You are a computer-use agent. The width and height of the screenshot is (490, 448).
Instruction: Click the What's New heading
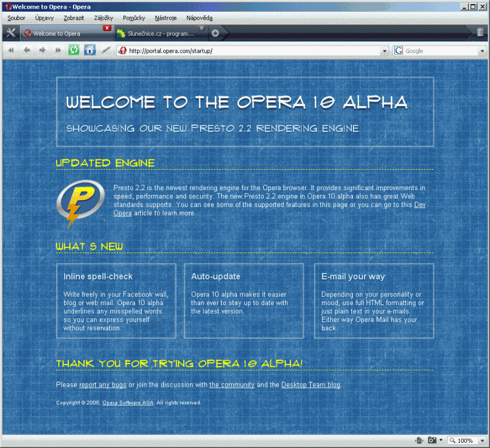[x=89, y=247]
